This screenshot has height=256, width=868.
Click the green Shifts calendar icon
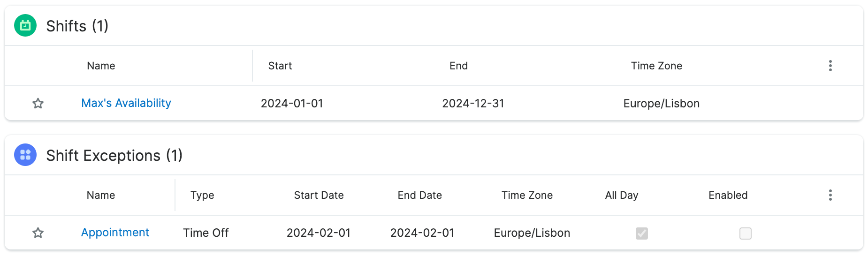coord(25,26)
